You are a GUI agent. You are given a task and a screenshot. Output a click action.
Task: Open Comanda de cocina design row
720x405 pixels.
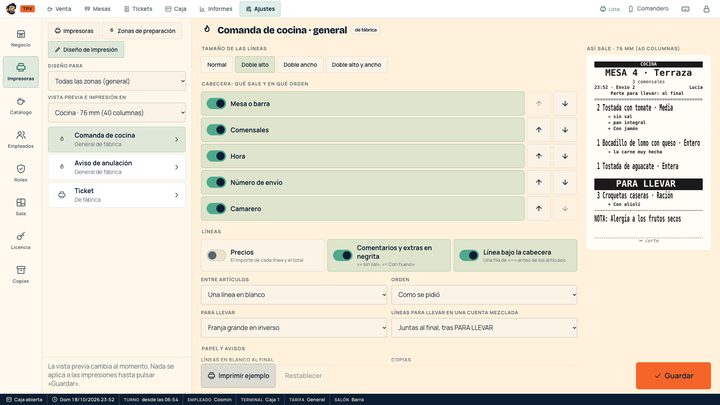point(117,140)
